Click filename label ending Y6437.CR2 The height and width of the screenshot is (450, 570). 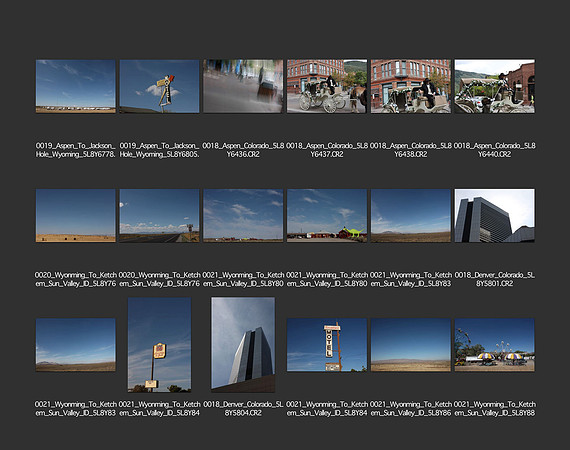(327, 150)
